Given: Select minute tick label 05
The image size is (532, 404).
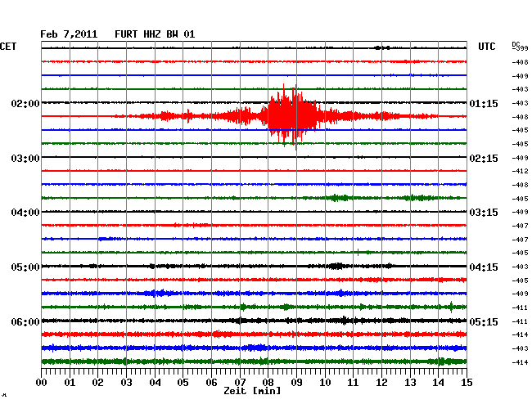Looking at the screenshot, I should coord(183,382).
